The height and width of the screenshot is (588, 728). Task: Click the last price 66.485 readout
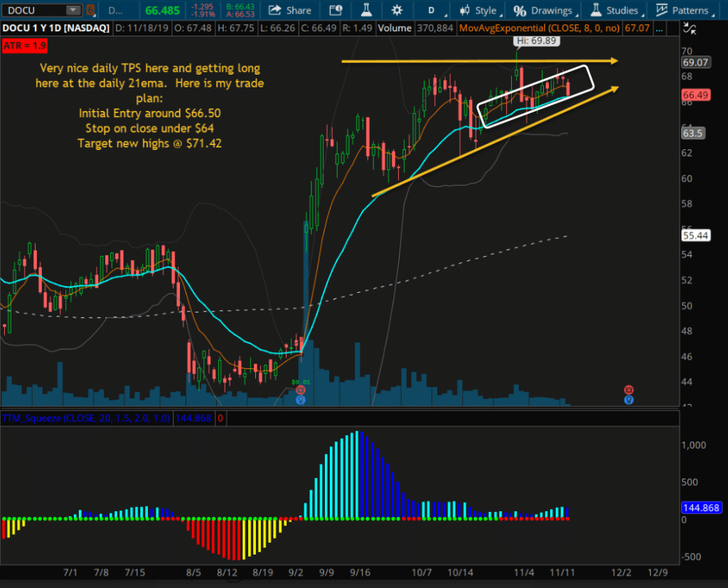pos(163,10)
